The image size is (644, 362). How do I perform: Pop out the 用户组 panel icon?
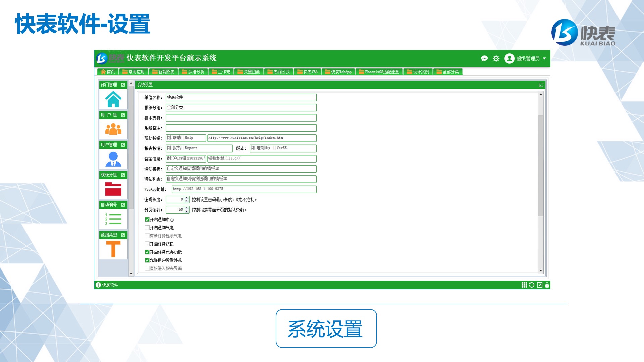(x=123, y=115)
